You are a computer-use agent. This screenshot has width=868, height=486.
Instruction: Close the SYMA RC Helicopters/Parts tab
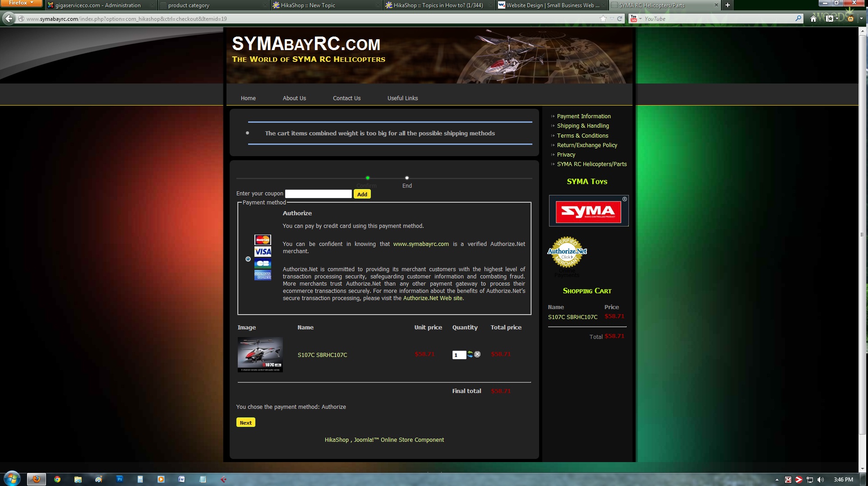[716, 5]
